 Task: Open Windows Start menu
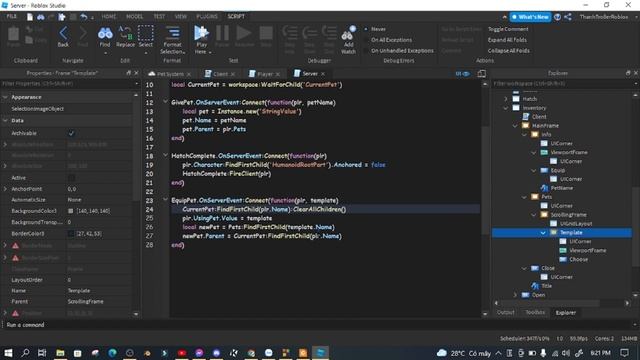pos(8,353)
